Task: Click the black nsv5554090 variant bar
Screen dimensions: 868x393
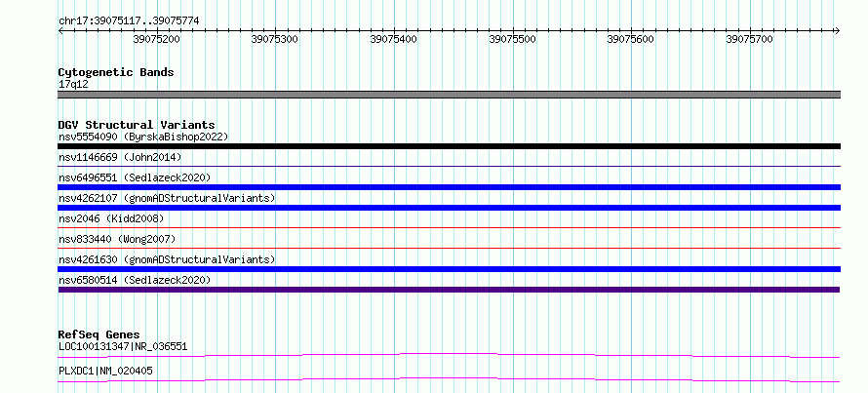Action: [x=450, y=146]
